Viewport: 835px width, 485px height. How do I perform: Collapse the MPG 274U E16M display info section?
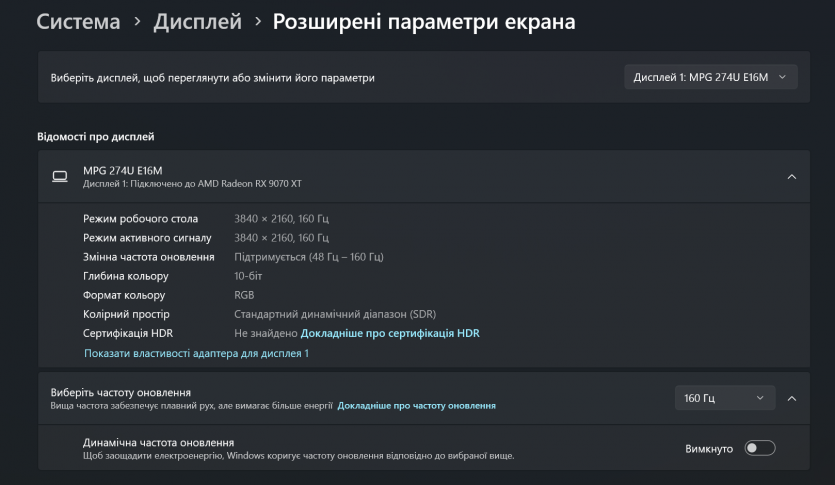point(792,177)
